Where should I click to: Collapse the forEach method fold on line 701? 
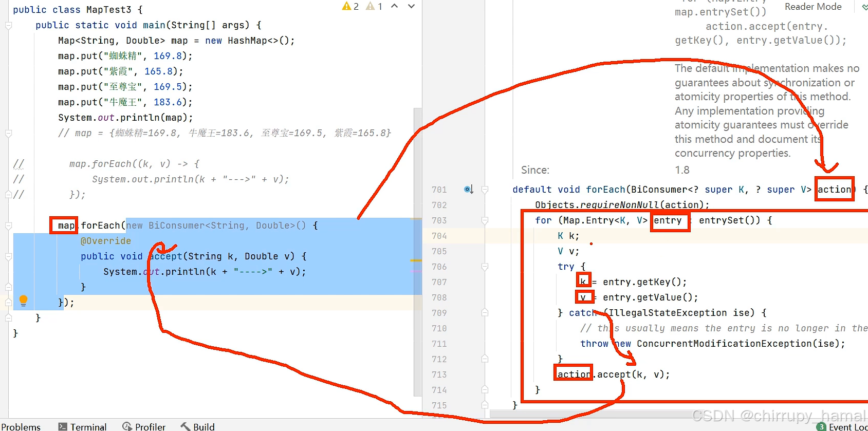point(485,190)
